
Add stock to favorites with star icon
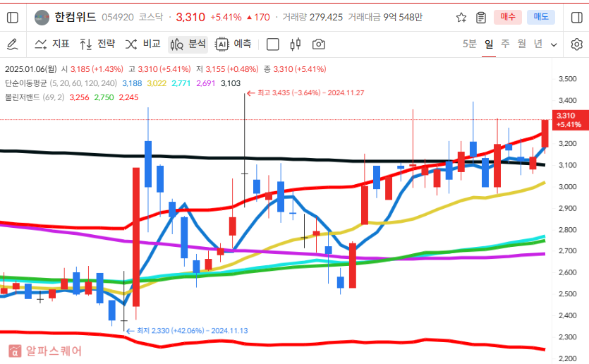pos(461,17)
